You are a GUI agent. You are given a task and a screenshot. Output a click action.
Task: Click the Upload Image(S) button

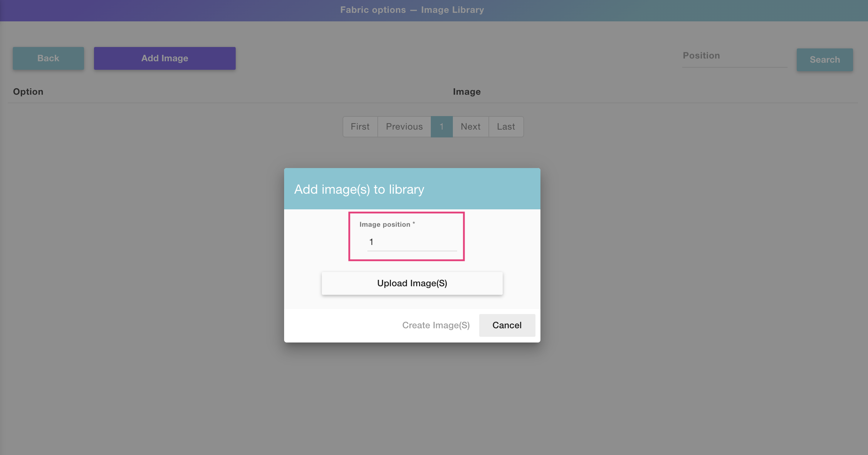click(412, 283)
